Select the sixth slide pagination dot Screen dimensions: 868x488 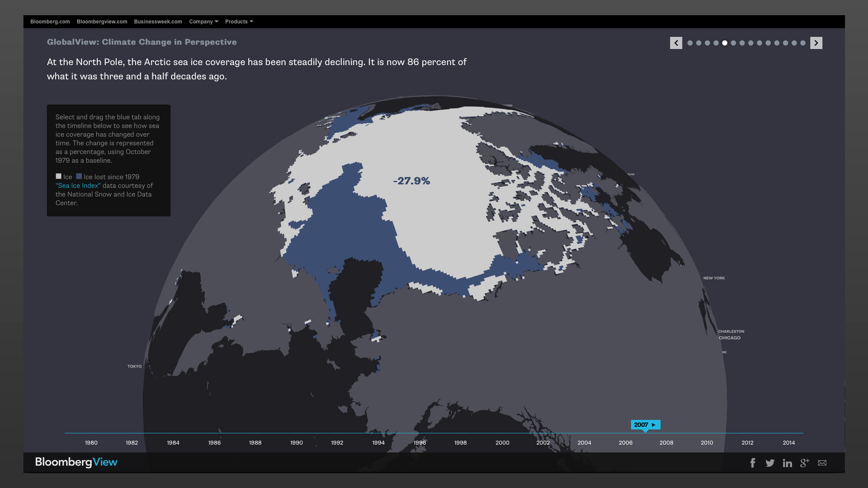733,43
